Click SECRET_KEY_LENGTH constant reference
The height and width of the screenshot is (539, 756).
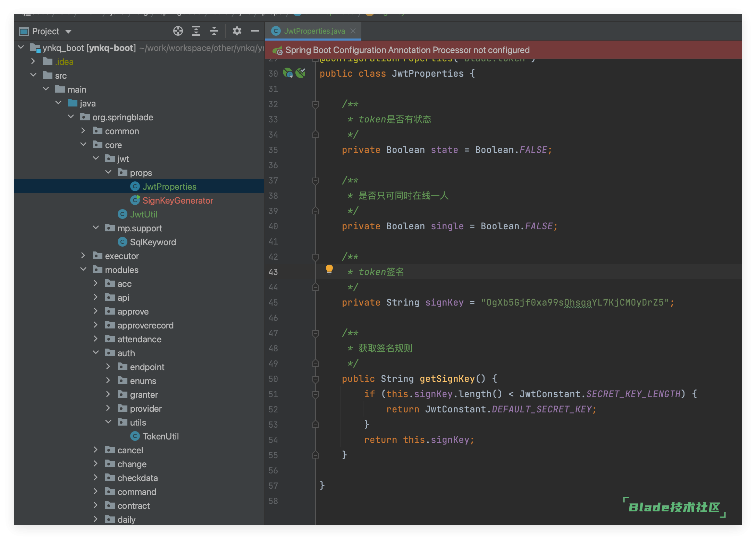pos(633,394)
